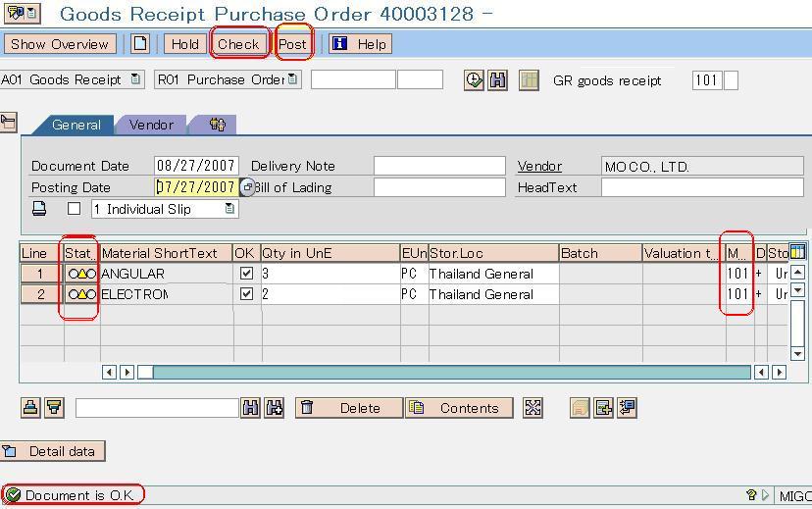
Task: Click Thailand General storage location for line 2
Action: pyautogui.click(x=493, y=294)
